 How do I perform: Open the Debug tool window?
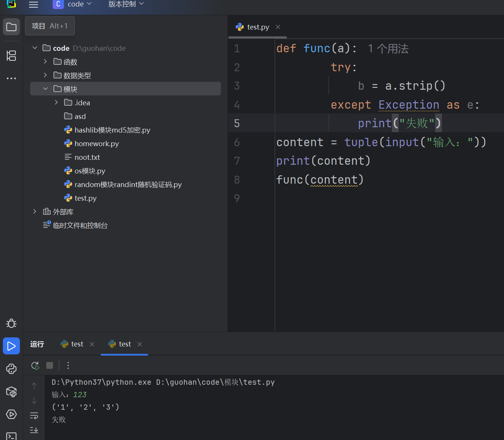11,323
